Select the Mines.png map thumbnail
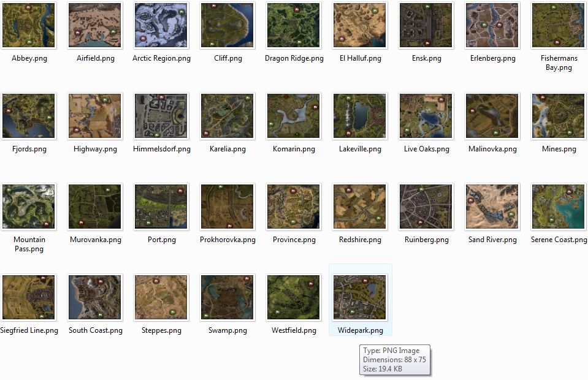The image size is (588, 380). [x=559, y=116]
